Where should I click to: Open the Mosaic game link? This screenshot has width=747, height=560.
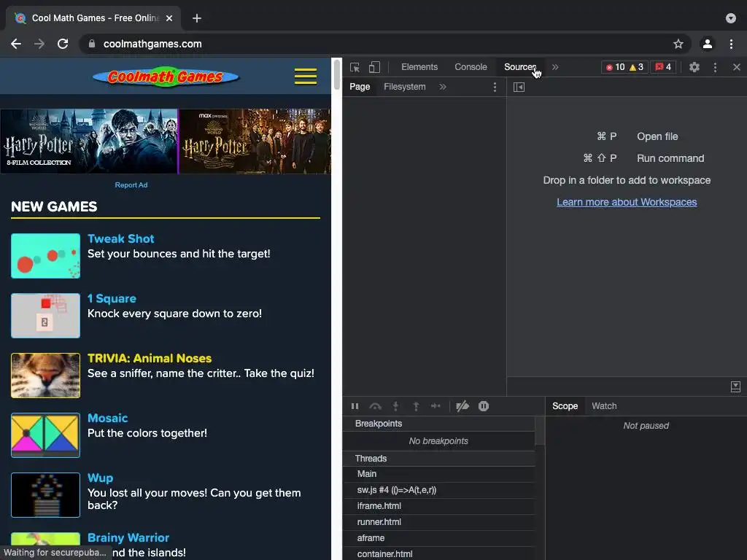(x=108, y=418)
